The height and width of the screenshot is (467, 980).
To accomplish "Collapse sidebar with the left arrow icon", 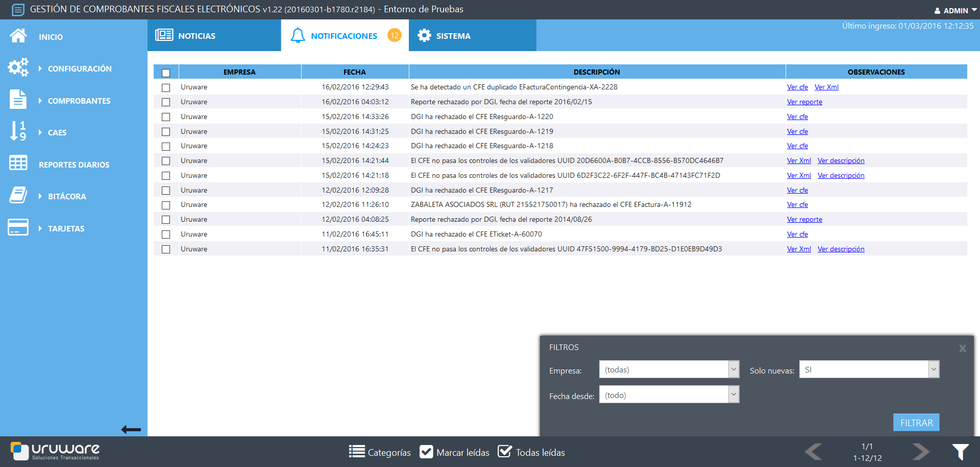I will click(131, 430).
